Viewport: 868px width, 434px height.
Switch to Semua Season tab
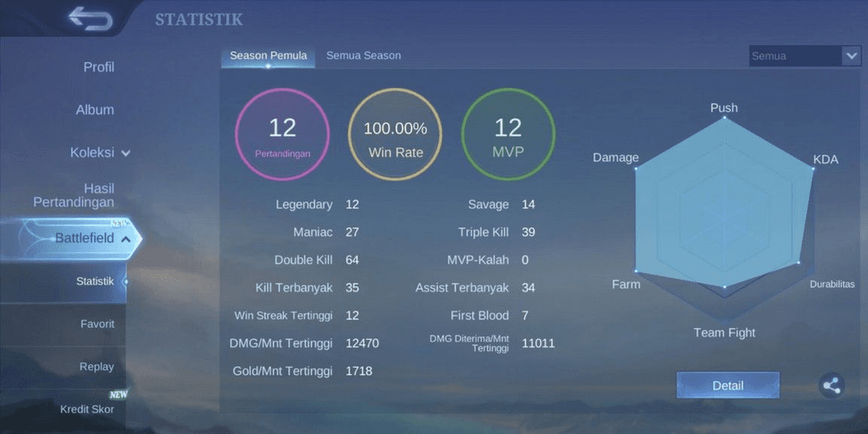click(363, 55)
